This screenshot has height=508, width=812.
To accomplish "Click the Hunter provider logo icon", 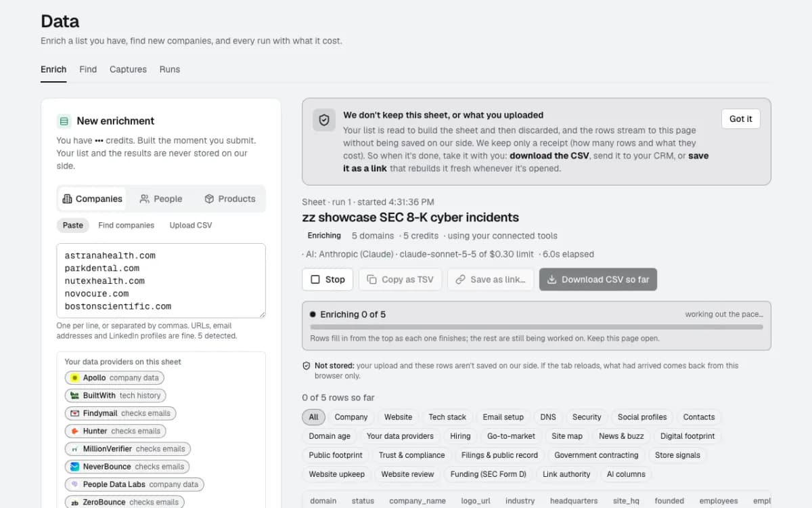I will (75, 431).
